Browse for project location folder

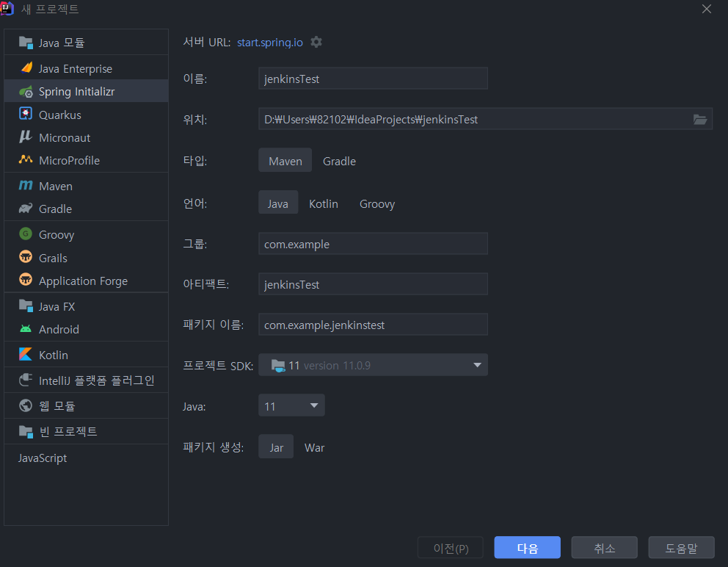click(699, 120)
